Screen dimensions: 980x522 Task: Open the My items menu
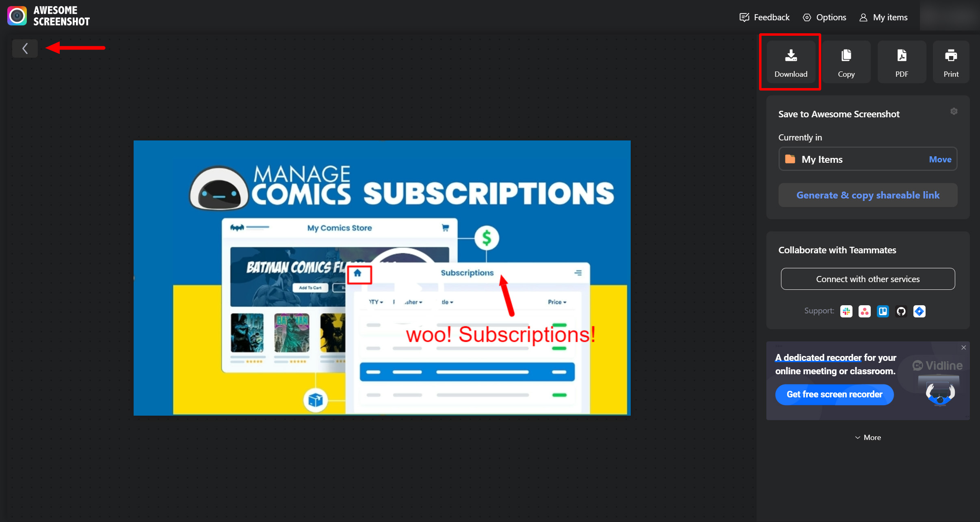883,17
